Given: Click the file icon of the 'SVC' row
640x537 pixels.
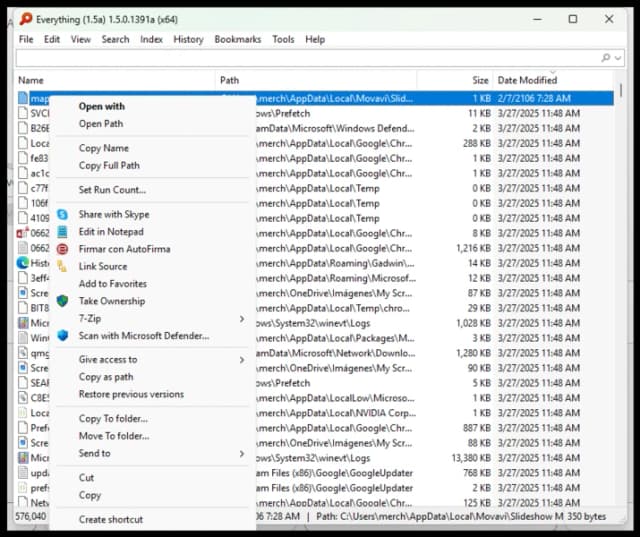Looking at the screenshot, I should pyautogui.click(x=23, y=113).
